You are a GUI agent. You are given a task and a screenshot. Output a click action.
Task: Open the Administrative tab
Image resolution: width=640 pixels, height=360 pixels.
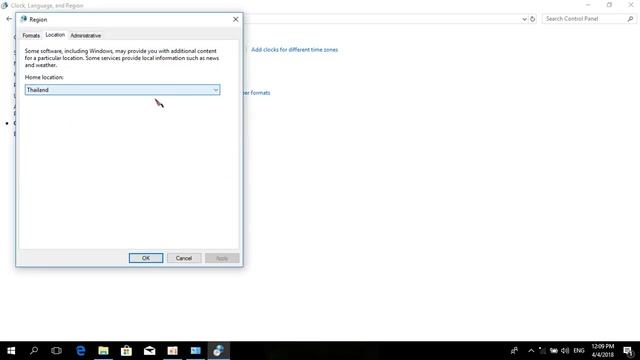tap(86, 36)
